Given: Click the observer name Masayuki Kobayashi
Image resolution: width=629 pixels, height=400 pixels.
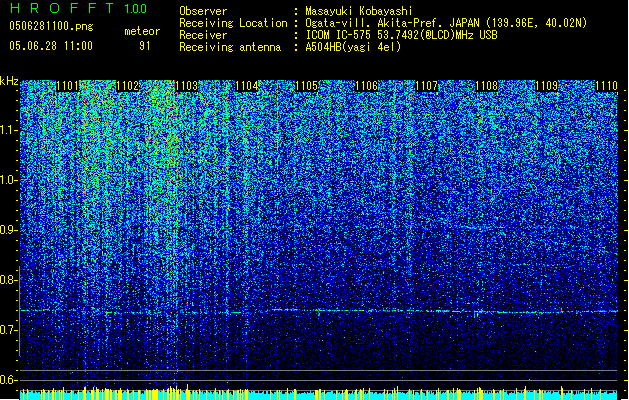Looking at the screenshot, I should (x=359, y=11).
